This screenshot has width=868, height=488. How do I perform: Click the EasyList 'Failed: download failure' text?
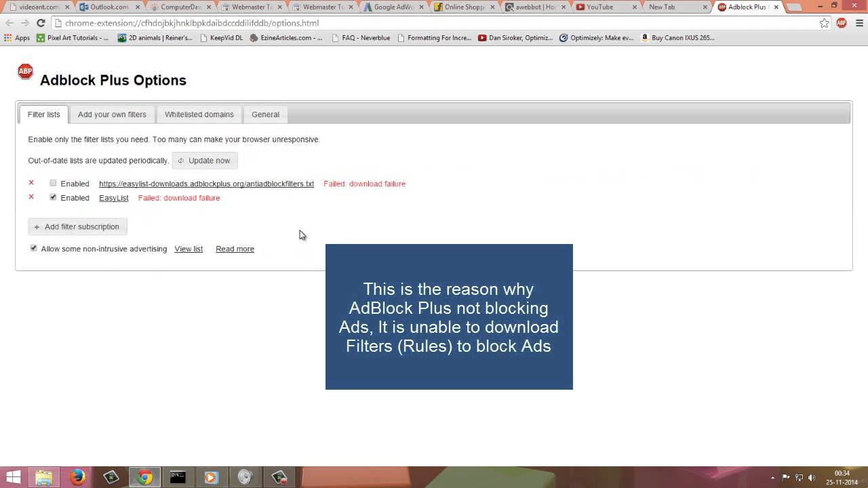(179, 198)
